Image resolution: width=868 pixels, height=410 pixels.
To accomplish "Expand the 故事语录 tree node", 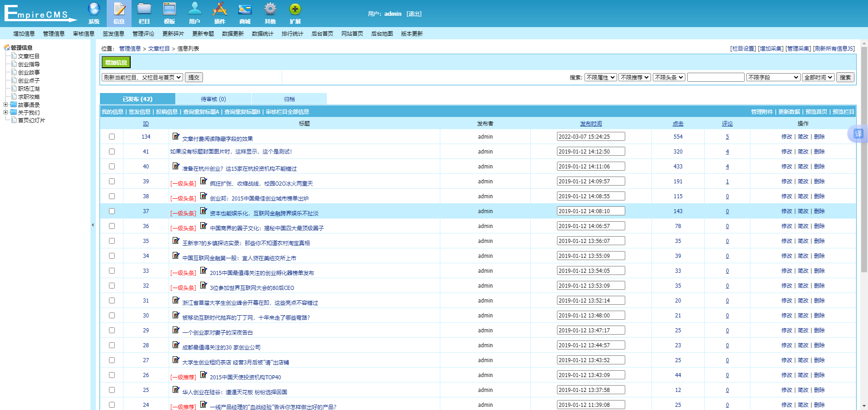I will 6,105.
